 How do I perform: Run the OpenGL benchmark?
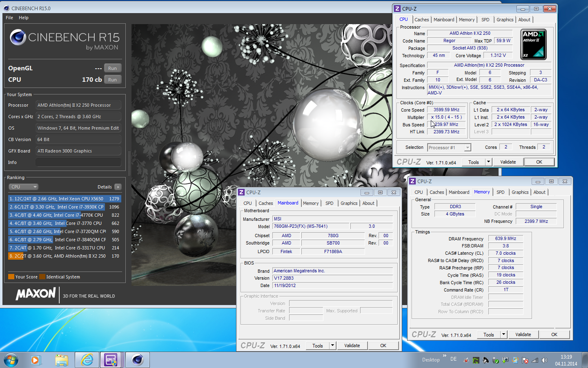click(x=113, y=68)
